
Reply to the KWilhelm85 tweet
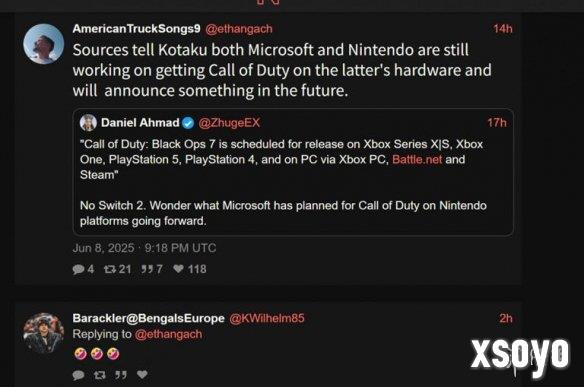(79, 375)
